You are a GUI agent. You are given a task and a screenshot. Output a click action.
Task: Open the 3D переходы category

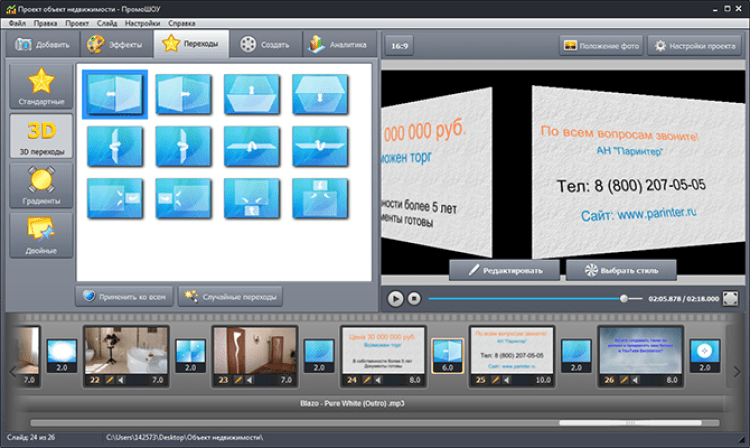[41, 136]
